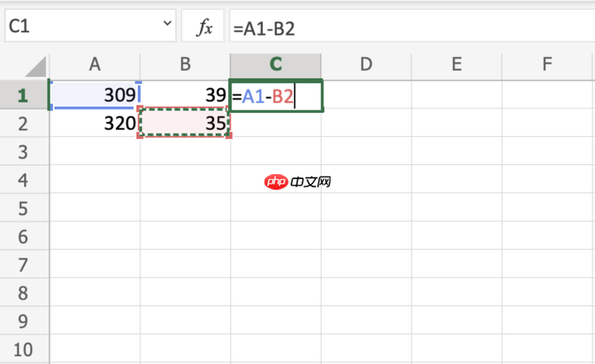595x364 pixels.
Task: Click the fx insert function button
Action: click(x=203, y=26)
